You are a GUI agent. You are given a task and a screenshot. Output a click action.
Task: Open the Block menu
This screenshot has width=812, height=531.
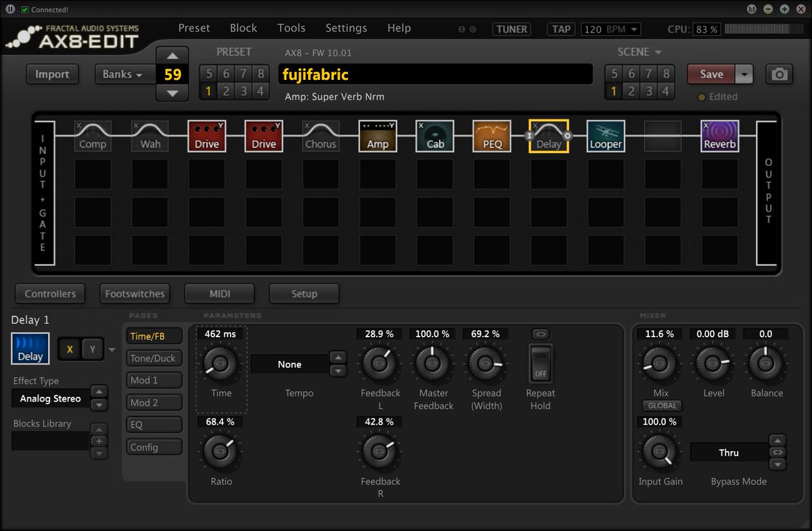coord(244,28)
